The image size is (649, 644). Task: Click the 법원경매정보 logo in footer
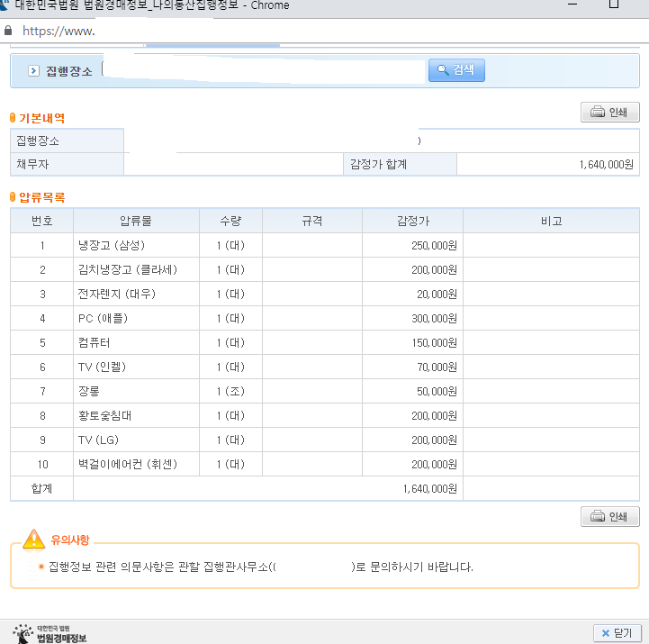point(50,634)
